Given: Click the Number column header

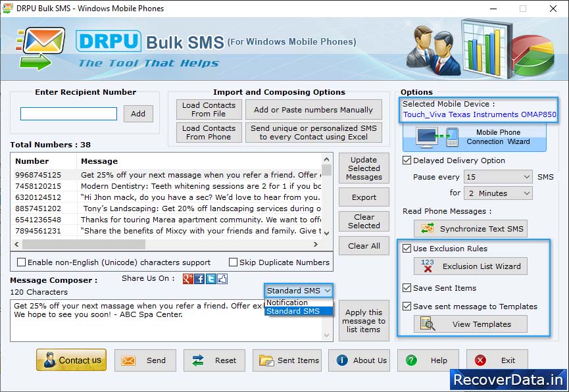Looking at the screenshot, I should 44,161.
